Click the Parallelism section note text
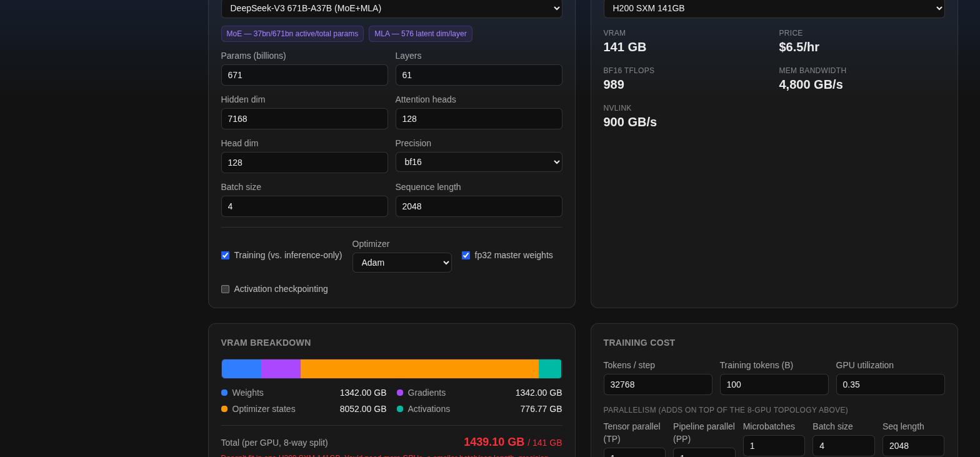Viewport: 980px width, 457px height. coord(726,410)
